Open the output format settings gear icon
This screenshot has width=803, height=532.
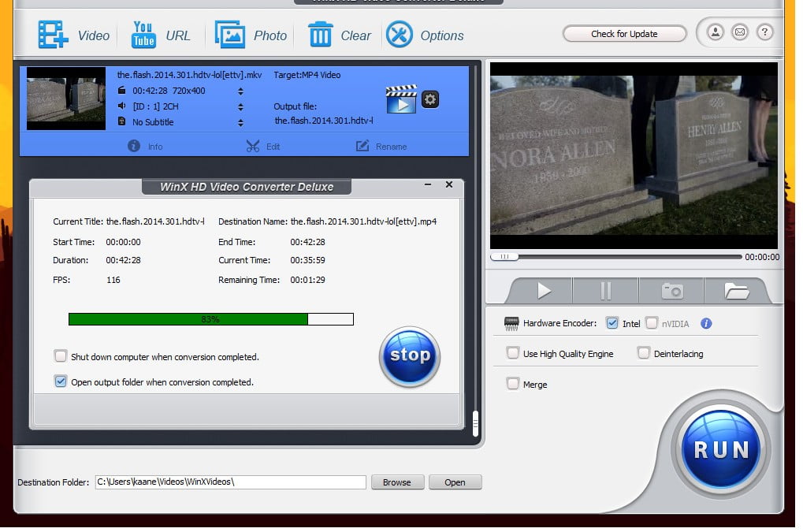point(430,99)
